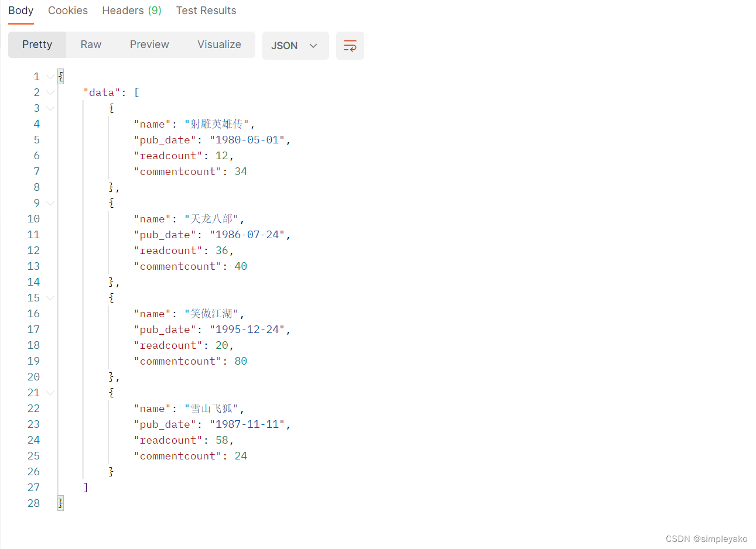Collapse the 笑傲江湖 object at line 15
The height and width of the screenshot is (549, 756).
49,297
